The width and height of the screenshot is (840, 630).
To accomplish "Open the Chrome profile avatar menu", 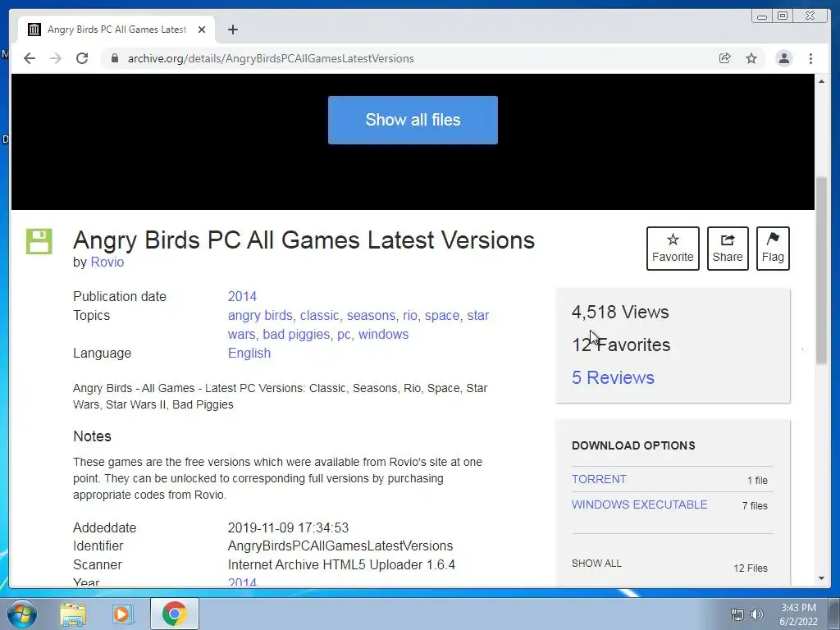I will point(783,58).
